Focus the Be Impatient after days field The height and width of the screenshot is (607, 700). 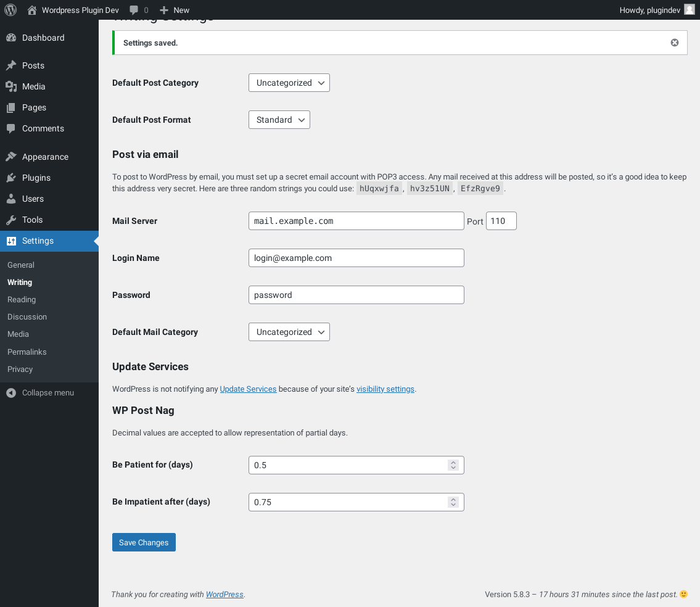pos(356,502)
